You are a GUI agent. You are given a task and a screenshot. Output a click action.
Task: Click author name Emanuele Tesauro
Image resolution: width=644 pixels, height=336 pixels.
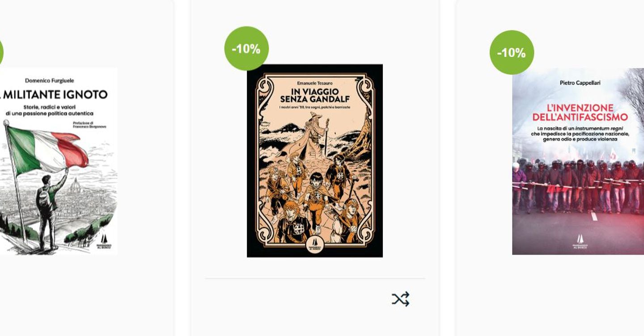pyautogui.click(x=315, y=83)
